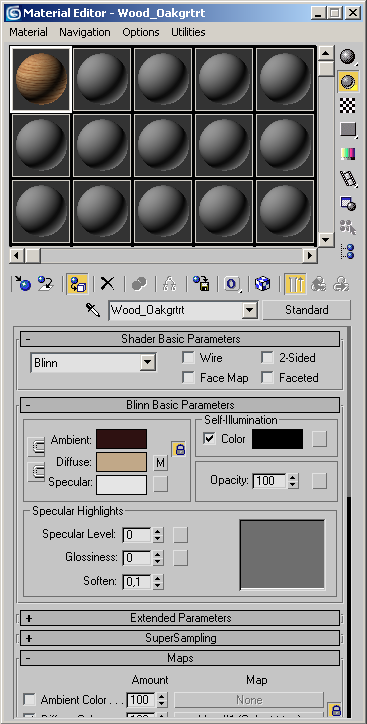This screenshot has height=724, width=367.
Task: Click the Make Unique icon
Action: tap(170, 284)
